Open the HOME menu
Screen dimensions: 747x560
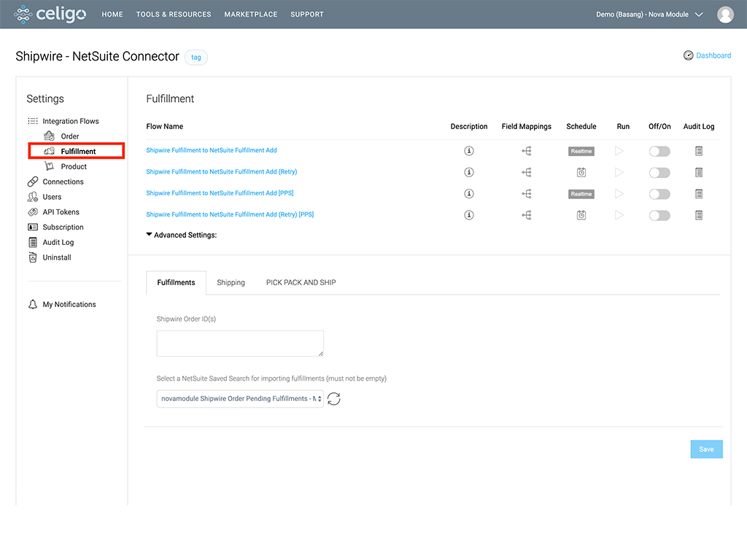(112, 15)
